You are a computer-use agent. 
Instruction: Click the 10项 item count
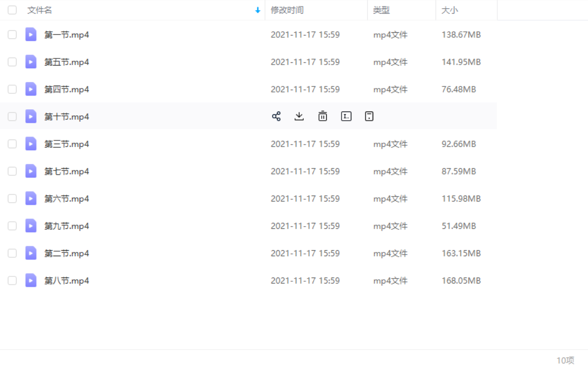point(566,361)
